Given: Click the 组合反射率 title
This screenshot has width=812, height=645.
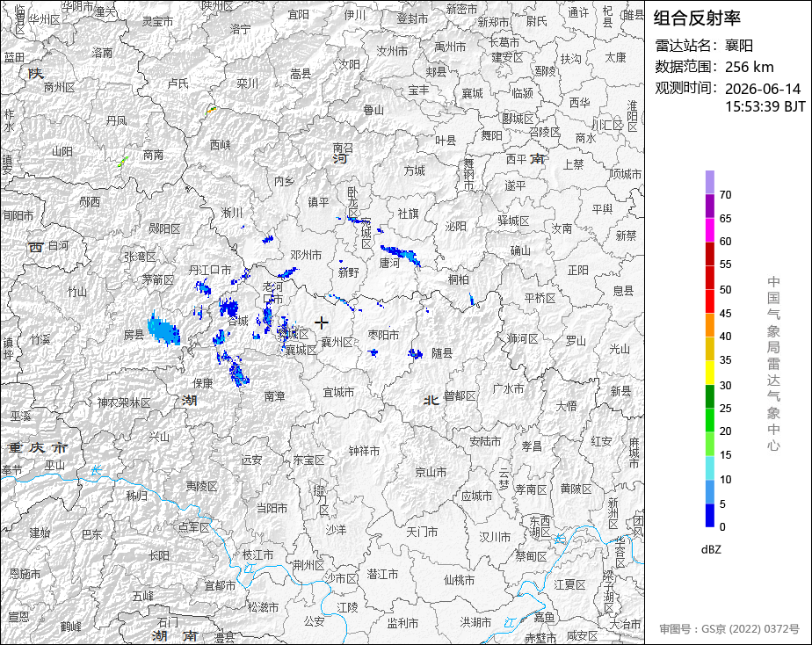Looking at the screenshot, I should point(697,18).
